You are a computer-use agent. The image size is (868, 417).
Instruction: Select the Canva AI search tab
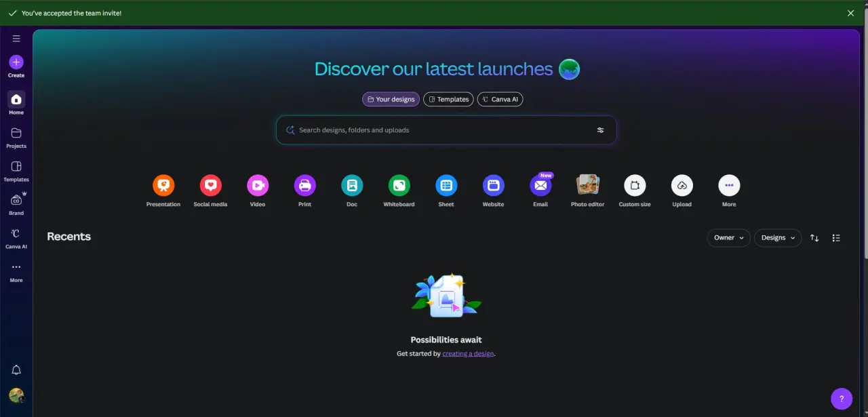[500, 99]
